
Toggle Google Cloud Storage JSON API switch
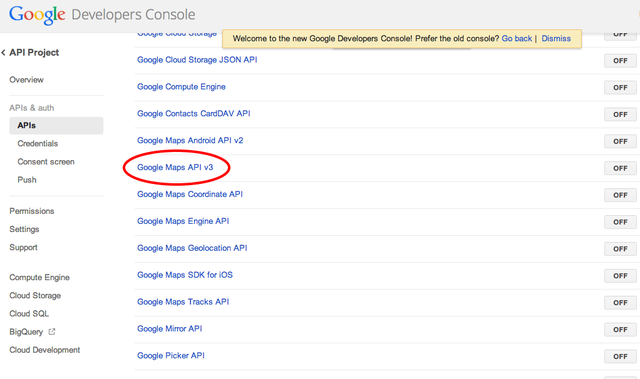620,61
